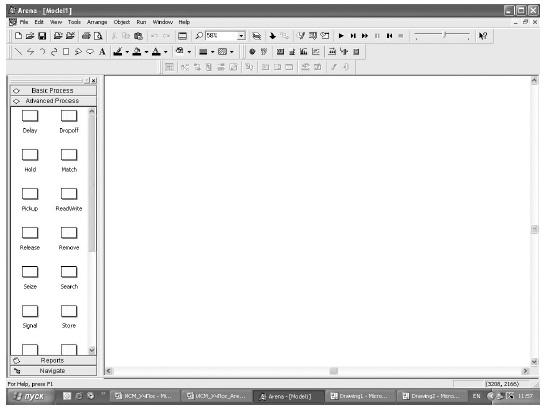Select the Polygon drawing tool
Screen dimensions: 548x413
[78, 52]
